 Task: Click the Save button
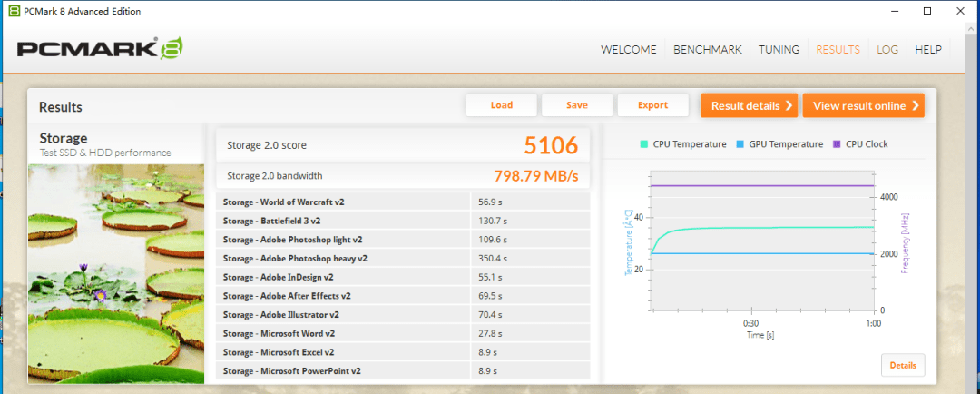click(577, 105)
